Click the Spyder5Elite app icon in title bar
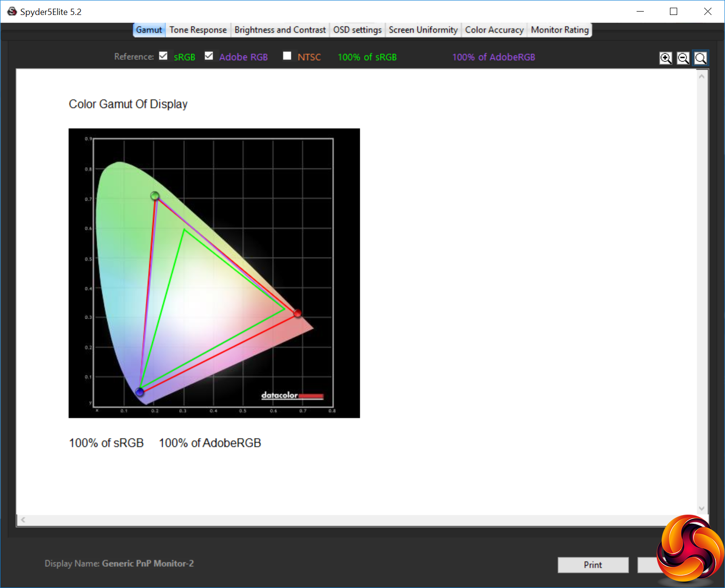 12,12
